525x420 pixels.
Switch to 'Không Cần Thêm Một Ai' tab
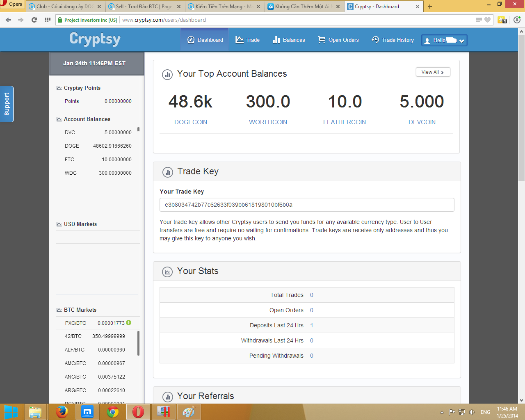coord(304,7)
